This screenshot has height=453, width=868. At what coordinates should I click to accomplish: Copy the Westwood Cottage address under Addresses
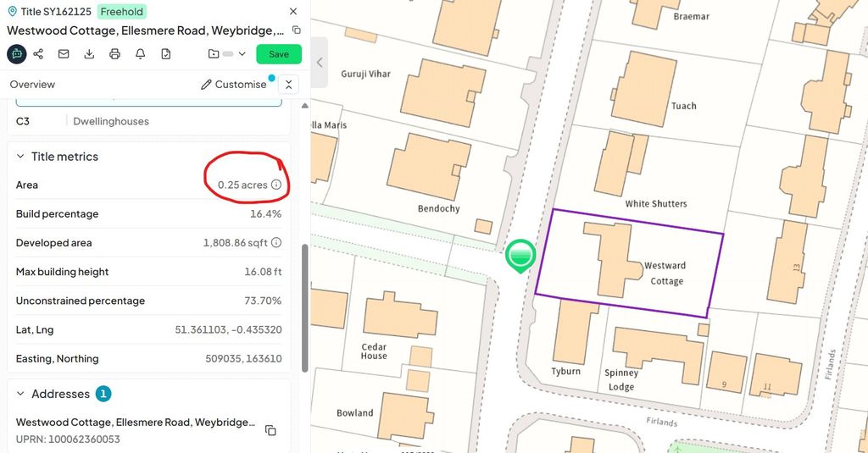coord(270,430)
